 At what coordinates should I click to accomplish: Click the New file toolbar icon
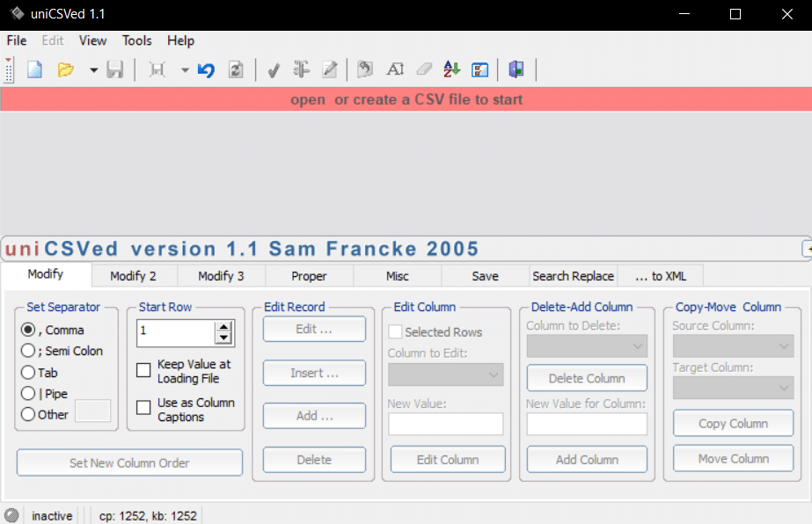point(34,69)
